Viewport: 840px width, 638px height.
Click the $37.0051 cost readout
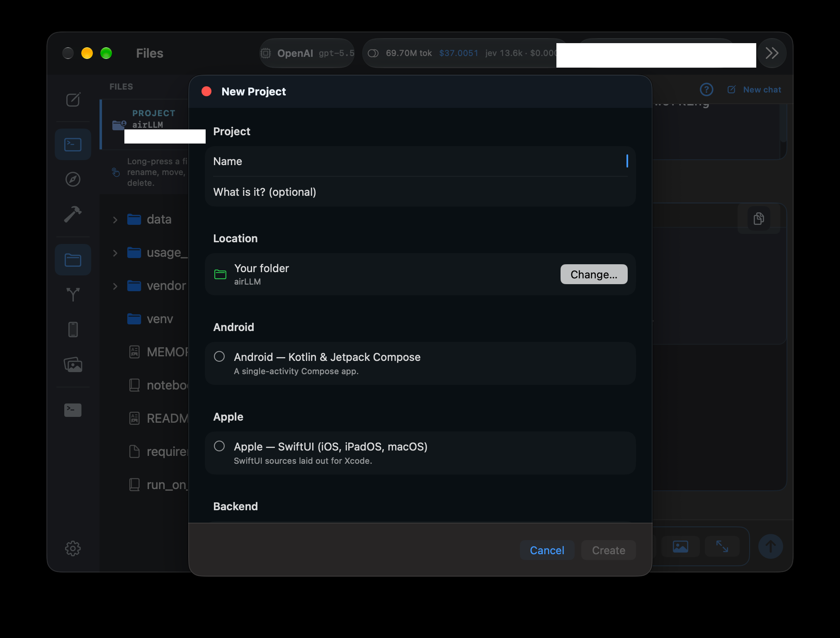pyautogui.click(x=459, y=53)
